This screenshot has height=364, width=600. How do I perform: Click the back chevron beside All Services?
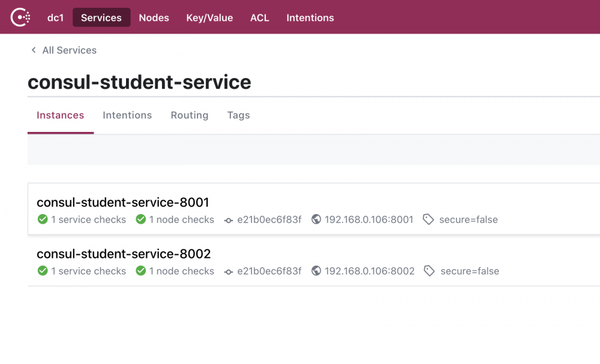34,50
